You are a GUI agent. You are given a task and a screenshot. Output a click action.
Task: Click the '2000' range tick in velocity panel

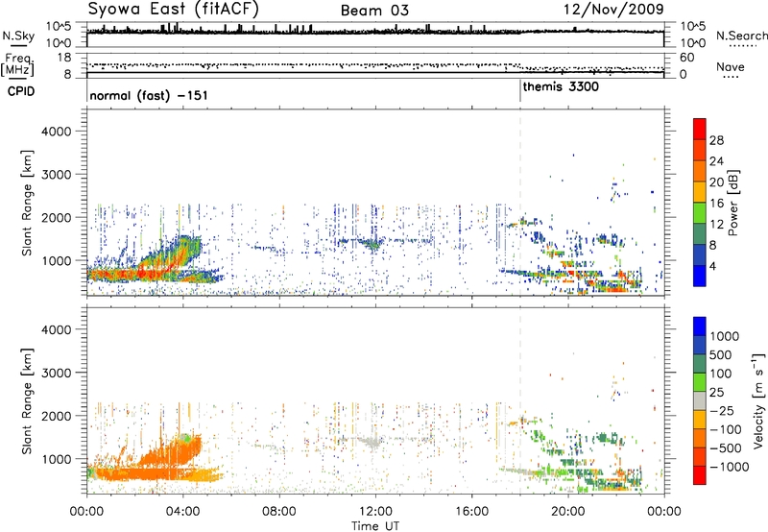click(x=57, y=416)
